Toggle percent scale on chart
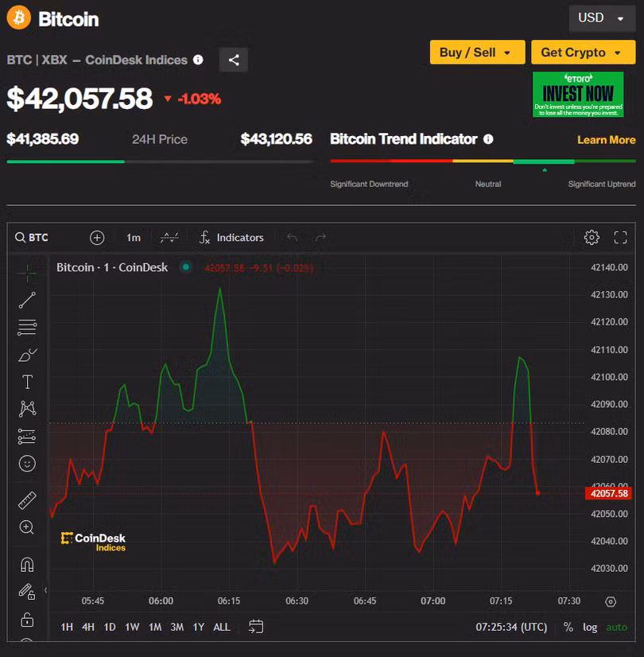Viewport: 644px width, 657px height. pos(568,627)
